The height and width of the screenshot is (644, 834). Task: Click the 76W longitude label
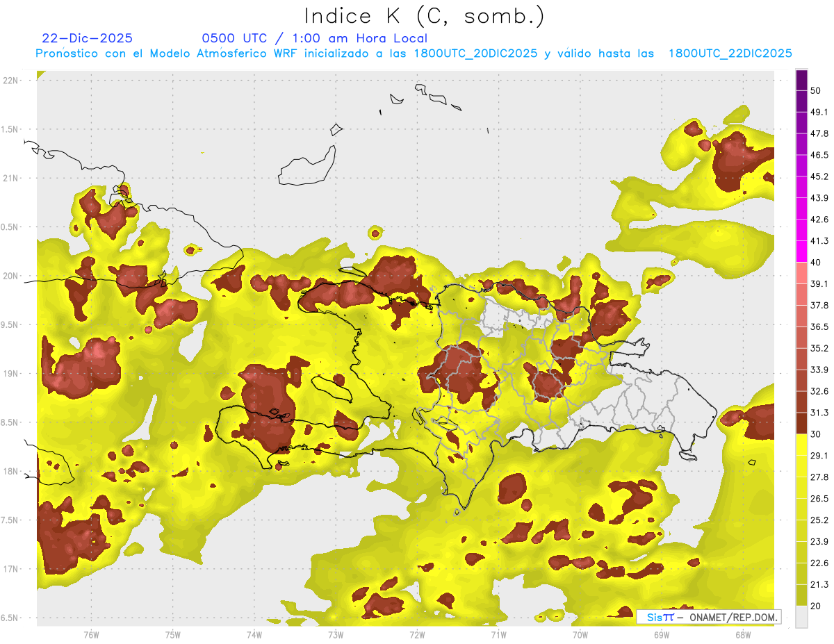[91, 635]
